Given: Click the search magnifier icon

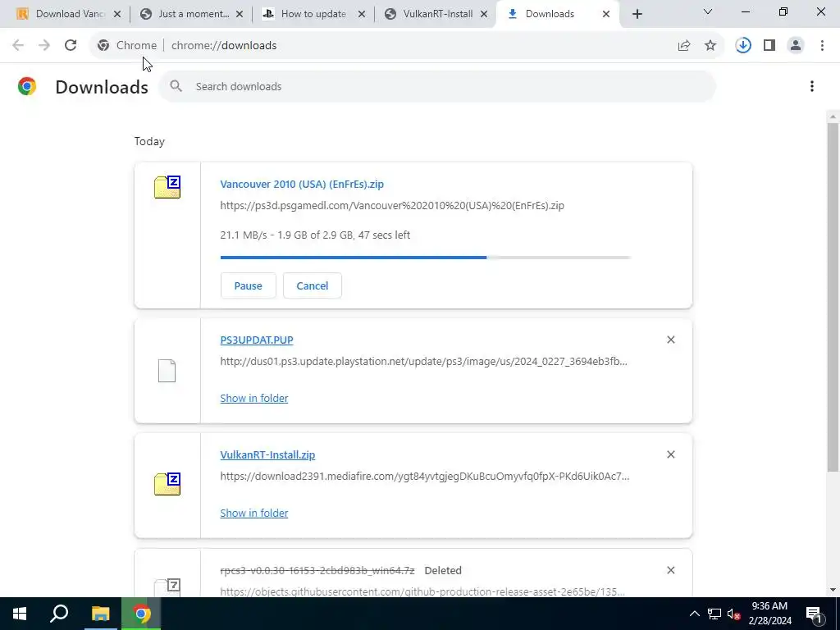Looking at the screenshot, I should 176,86.
